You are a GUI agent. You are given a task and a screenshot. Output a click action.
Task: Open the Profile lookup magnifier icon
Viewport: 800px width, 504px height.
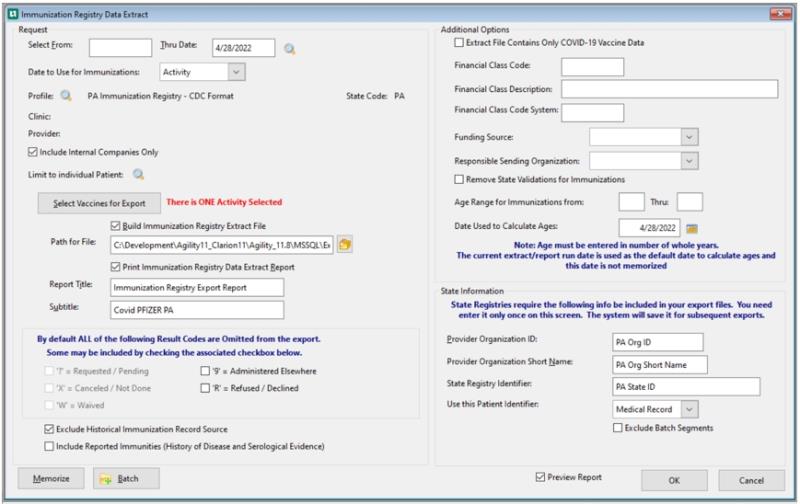pos(66,95)
